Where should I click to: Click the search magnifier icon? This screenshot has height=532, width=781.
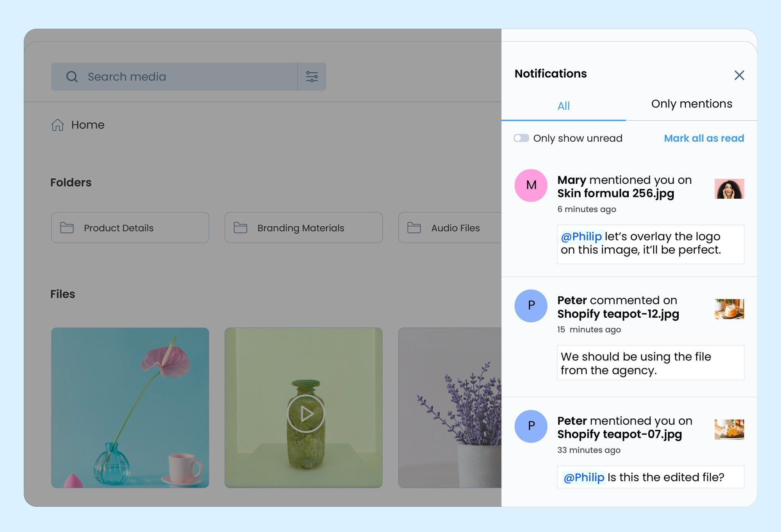[x=72, y=77]
